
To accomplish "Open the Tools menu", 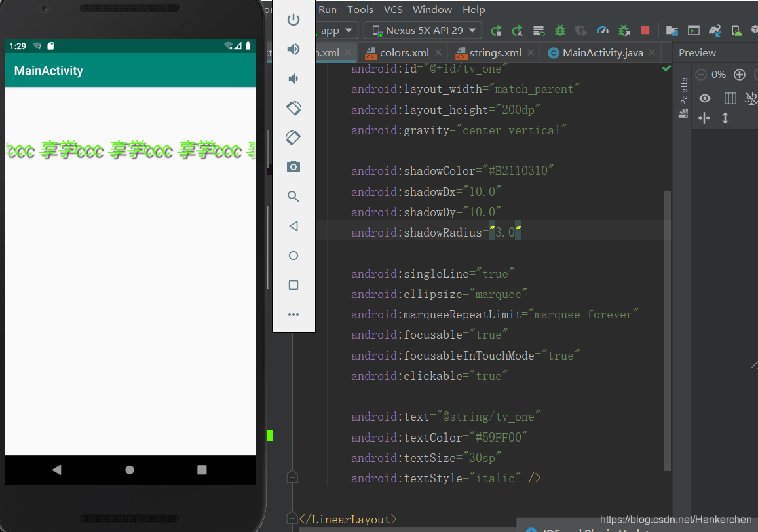I will point(360,10).
